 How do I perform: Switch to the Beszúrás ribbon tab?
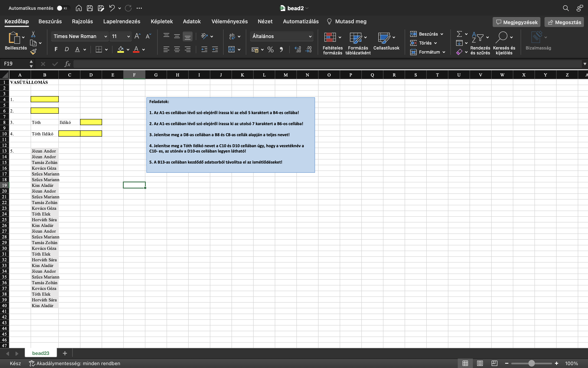(50, 21)
